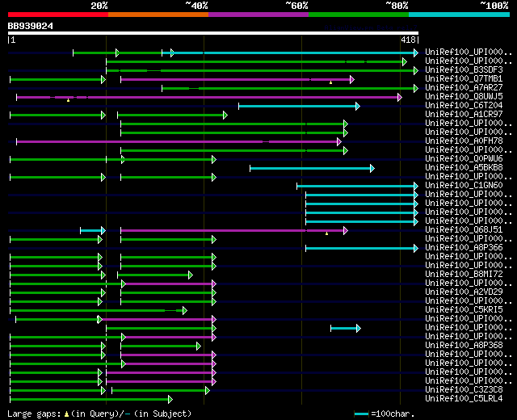Image resolution: width=517 pixels, height=420 pixels.
Task: Open the UniRef100_Q7TMB1 hit label
Action: pyautogui.click(x=464, y=79)
